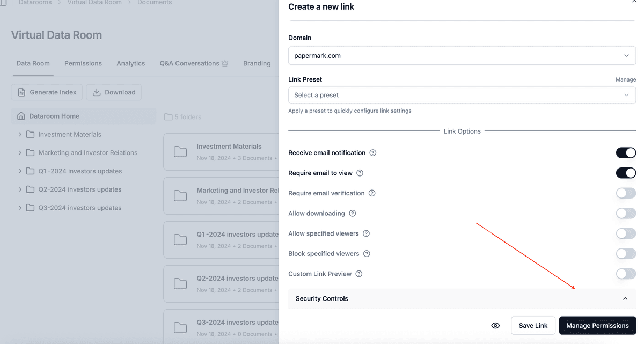Open the Domain dropdown showing papermark.com
This screenshot has height=344, width=644.
pos(462,56)
